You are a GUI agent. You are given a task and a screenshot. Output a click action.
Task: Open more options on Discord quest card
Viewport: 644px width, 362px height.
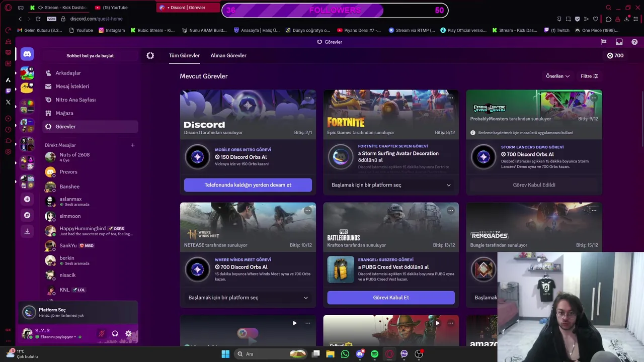click(308, 98)
